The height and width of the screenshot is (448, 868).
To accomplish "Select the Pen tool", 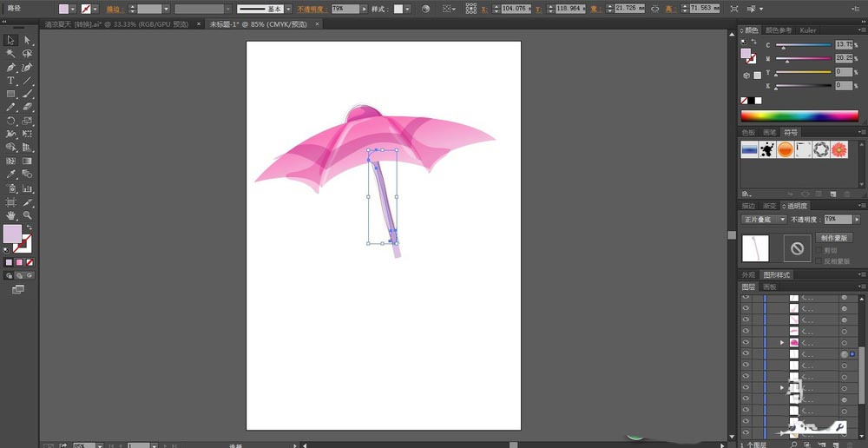I will (x=10, y=67).
